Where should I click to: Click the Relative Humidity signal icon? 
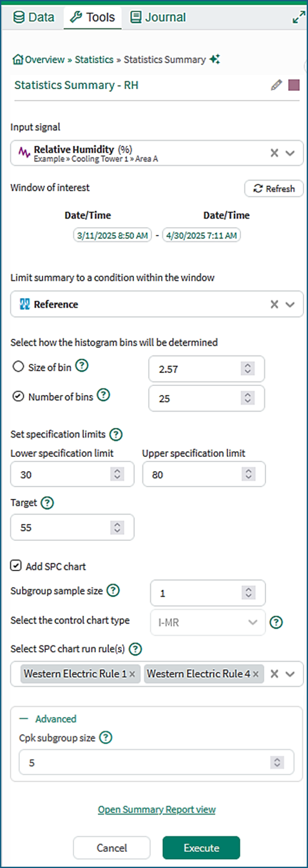24,153
